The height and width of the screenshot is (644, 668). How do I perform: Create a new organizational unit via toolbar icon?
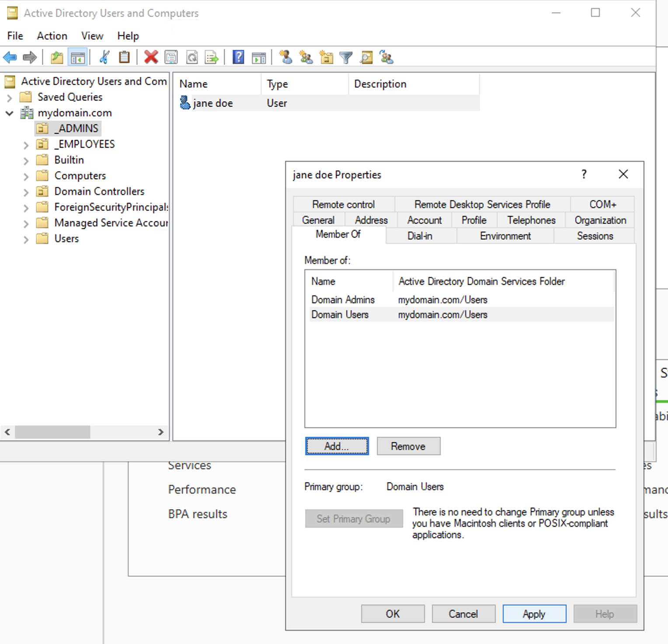pos(326,57)
